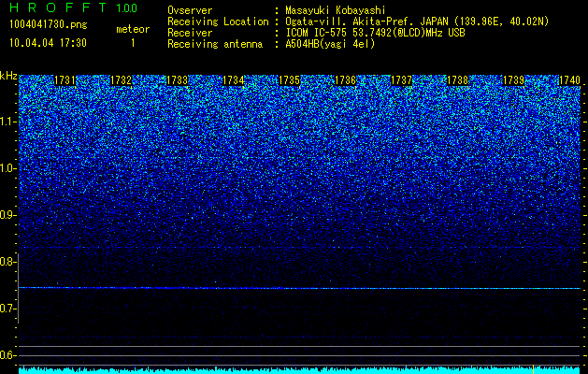Click the 'Receiving antenna' label

pos(215,44)
